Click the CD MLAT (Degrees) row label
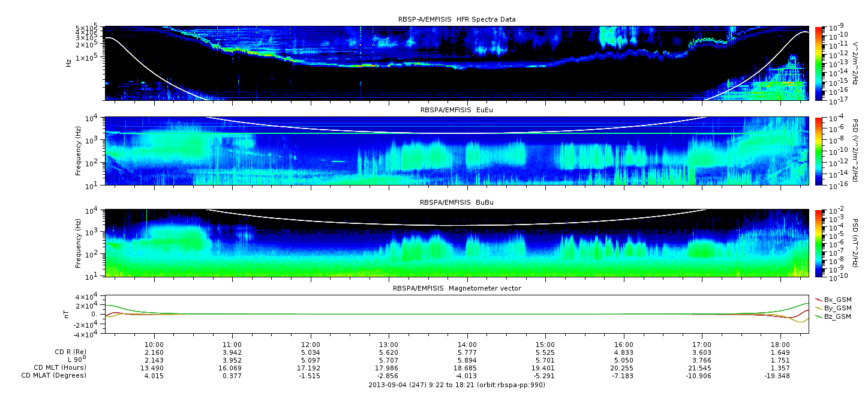Screen dimensions: 868x395 55,375
